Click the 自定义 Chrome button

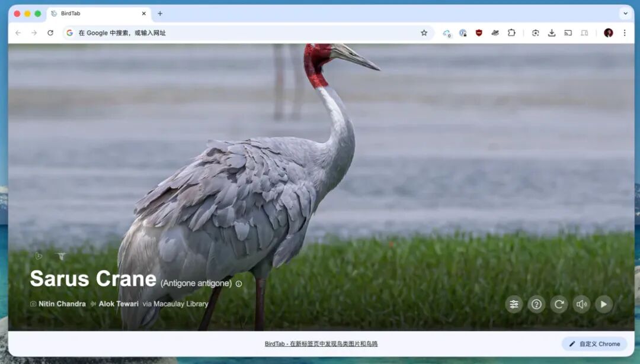pyautogui.click(x=595, y=344)
